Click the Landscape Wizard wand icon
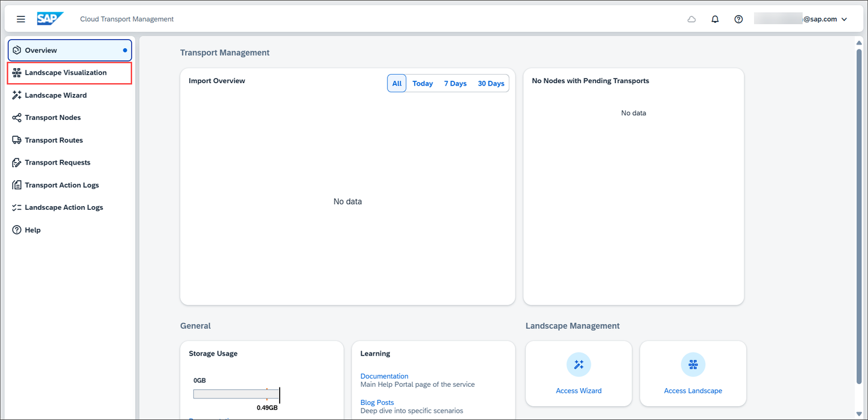Viewport: 868px width, 420px height. (x=17, y=95)
